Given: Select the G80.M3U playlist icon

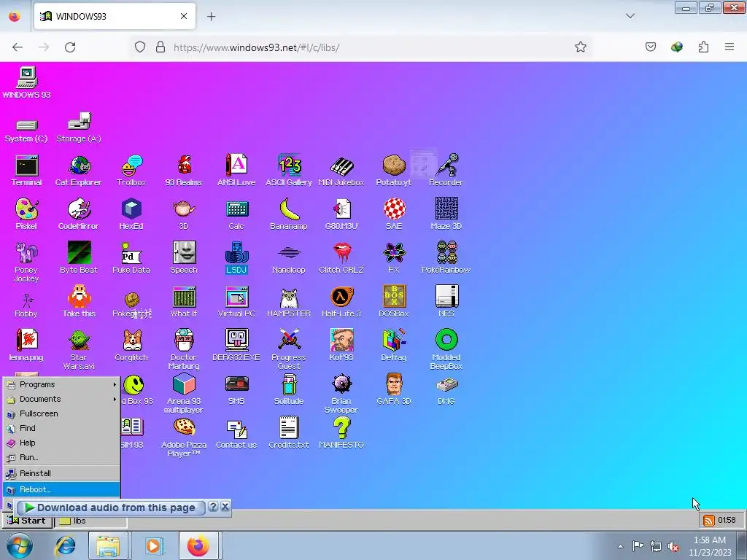Looking at the screenshot, I should click(341, 214).
